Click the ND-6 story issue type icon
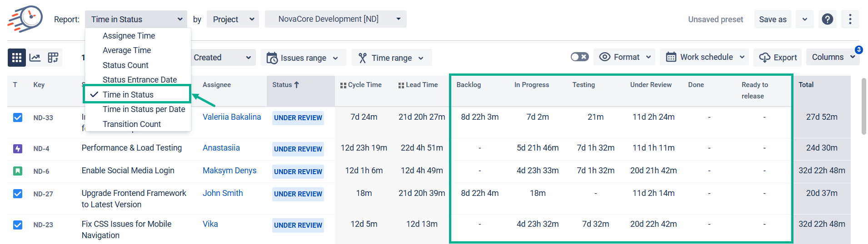The image size is (868, 244). pyautogui.click(x=18, y=171)
